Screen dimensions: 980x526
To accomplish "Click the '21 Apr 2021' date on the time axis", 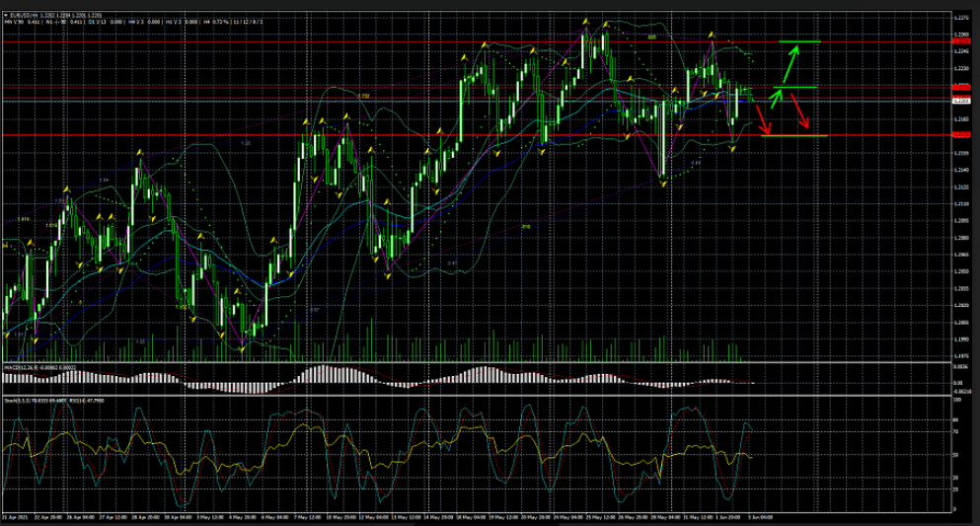I will (16, 516).
